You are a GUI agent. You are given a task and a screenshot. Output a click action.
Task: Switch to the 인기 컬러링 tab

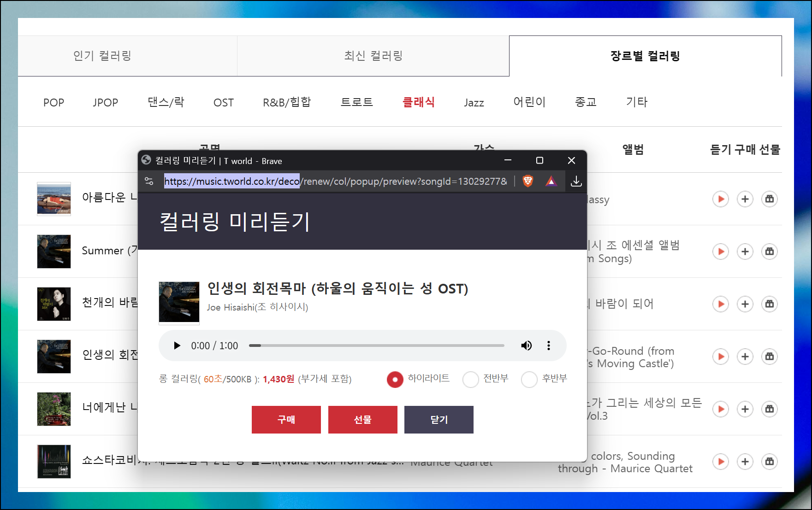[102, 56]
